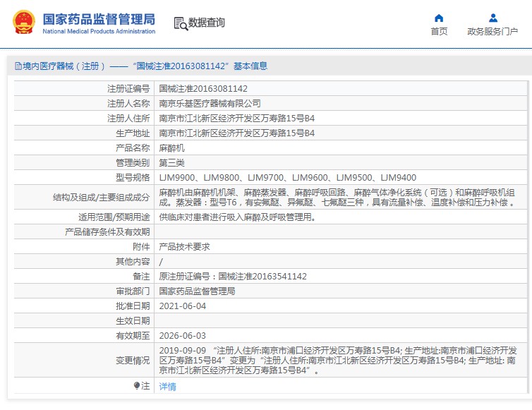Click the 产品技术要求 attachment value
This screenshot has height=410, width=532.
click(x=184, y=246)
